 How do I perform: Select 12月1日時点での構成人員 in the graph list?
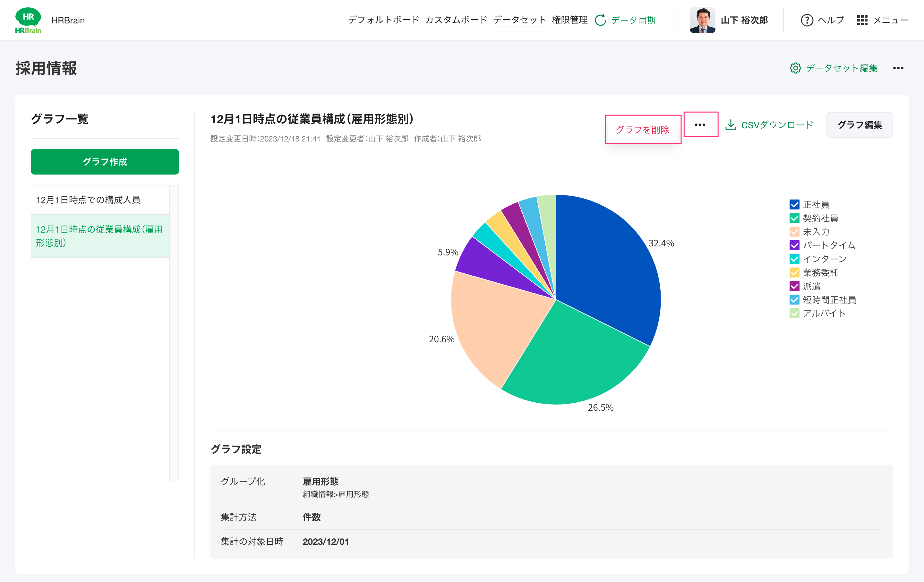(x=88, y=200)
